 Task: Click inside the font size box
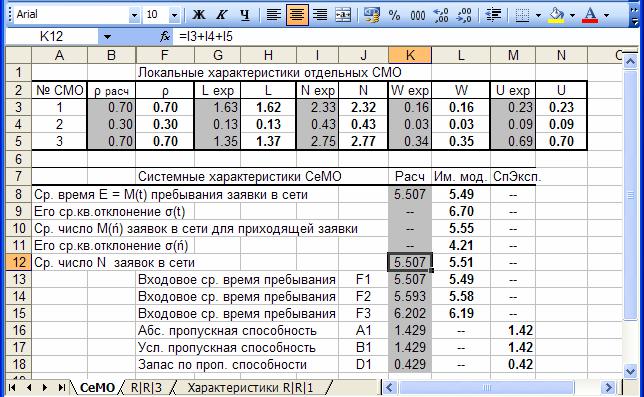pyautogui.click(x=156, y=15)
